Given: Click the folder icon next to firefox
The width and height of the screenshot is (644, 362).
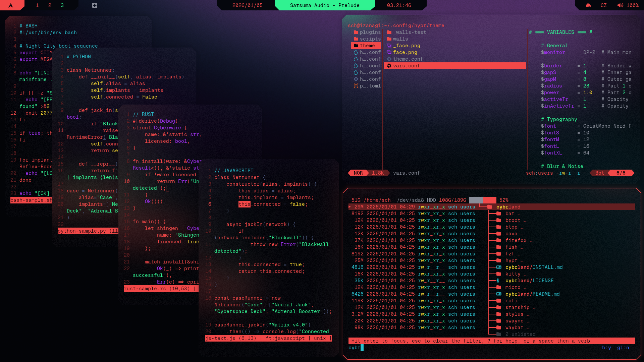Looking at the screenshot, I should [499, 240].
